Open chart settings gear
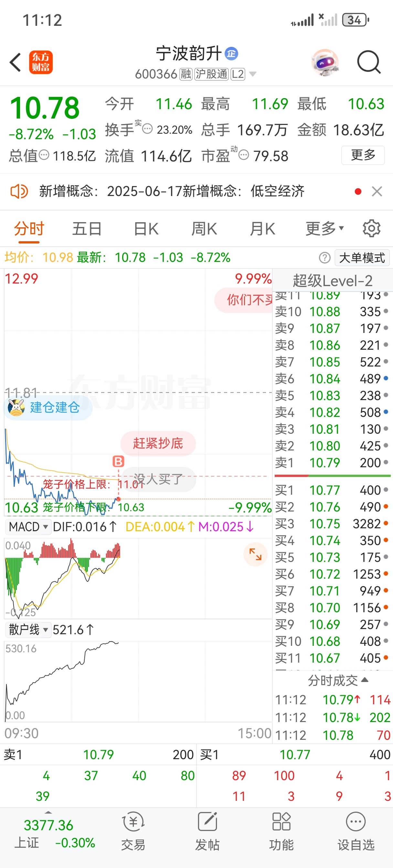 pyautogui.click(x=371, y=229)
